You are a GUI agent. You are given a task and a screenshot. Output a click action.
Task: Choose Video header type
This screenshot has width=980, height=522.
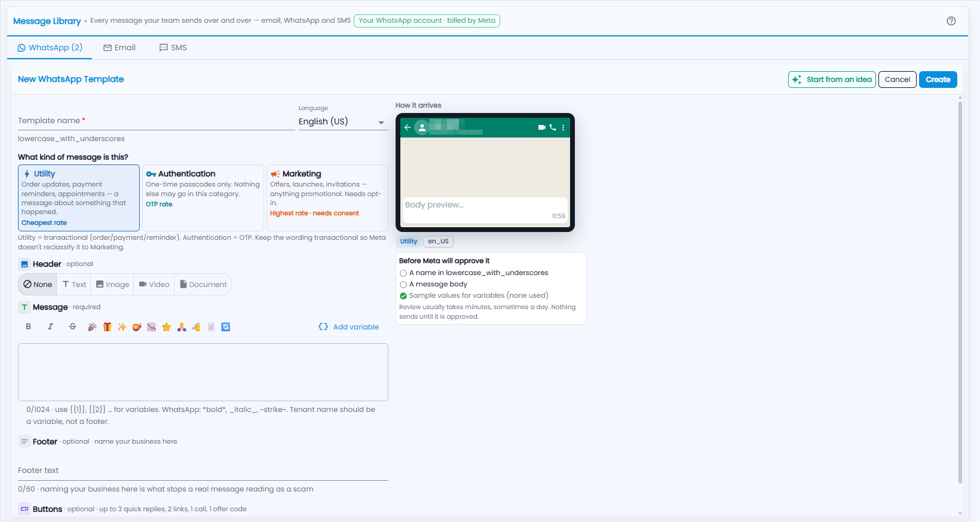(154, 285)
